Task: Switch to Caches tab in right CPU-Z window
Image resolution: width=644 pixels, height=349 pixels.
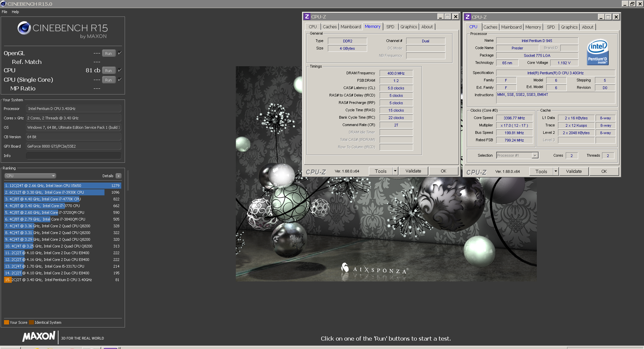Action: (490, 27)
